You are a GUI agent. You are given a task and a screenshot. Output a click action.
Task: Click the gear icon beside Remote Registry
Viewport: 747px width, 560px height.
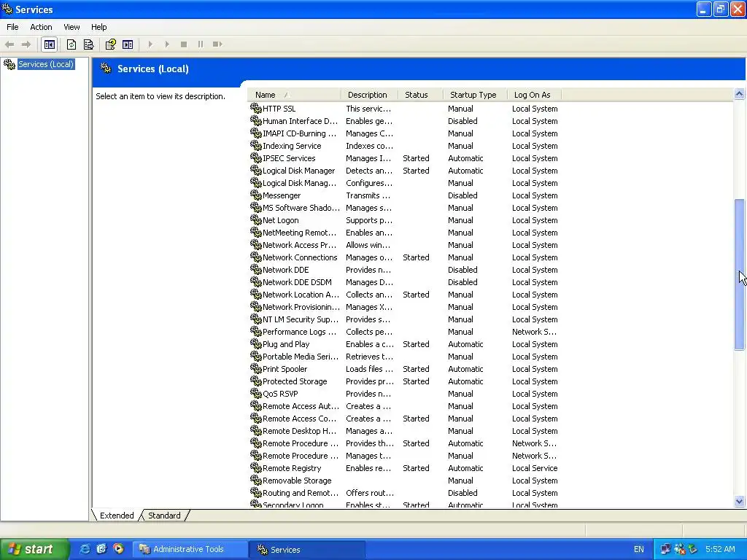[x=256, y=467]
